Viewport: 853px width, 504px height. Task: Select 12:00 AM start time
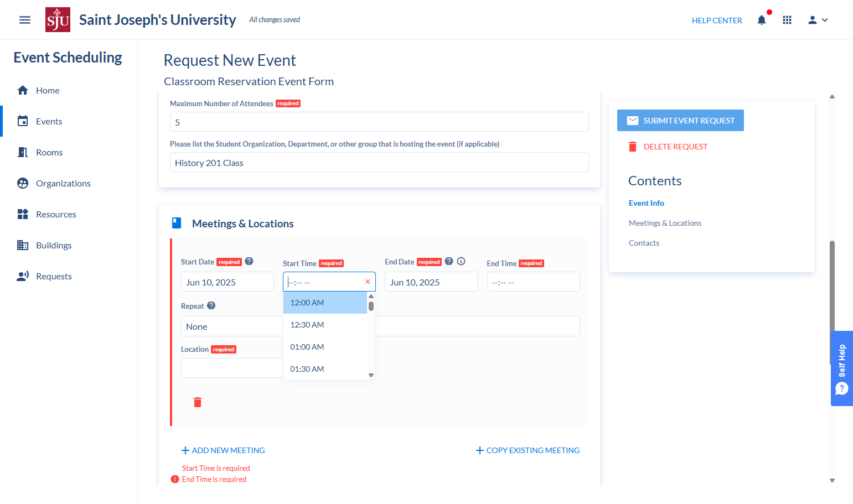(x=325, y=303)
